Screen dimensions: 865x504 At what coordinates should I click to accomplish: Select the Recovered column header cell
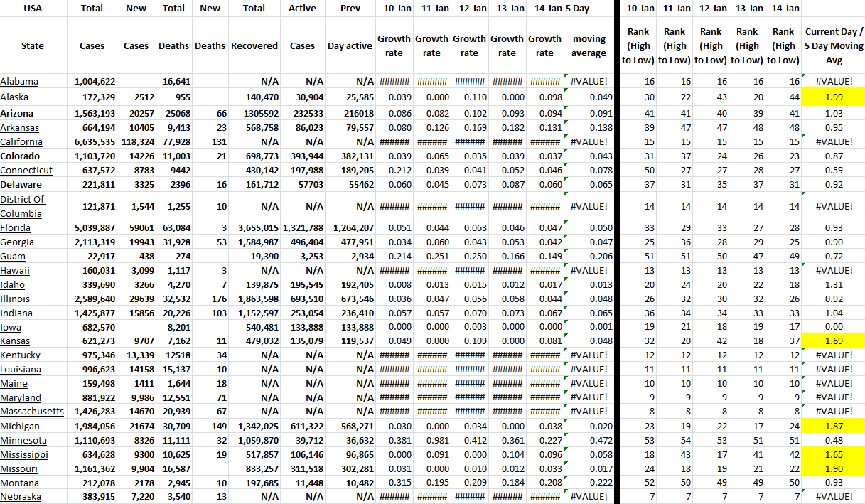(x=254, y=46)
